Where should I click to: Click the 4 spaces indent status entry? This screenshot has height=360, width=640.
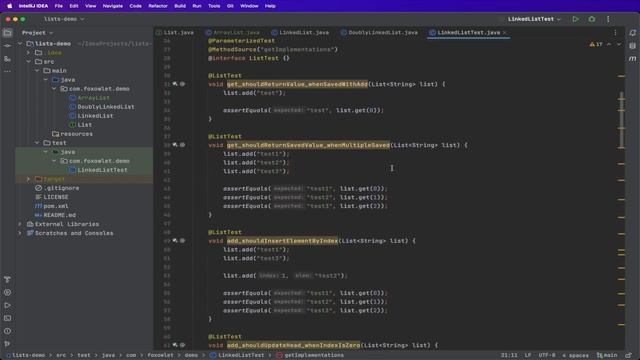point(576,356)
